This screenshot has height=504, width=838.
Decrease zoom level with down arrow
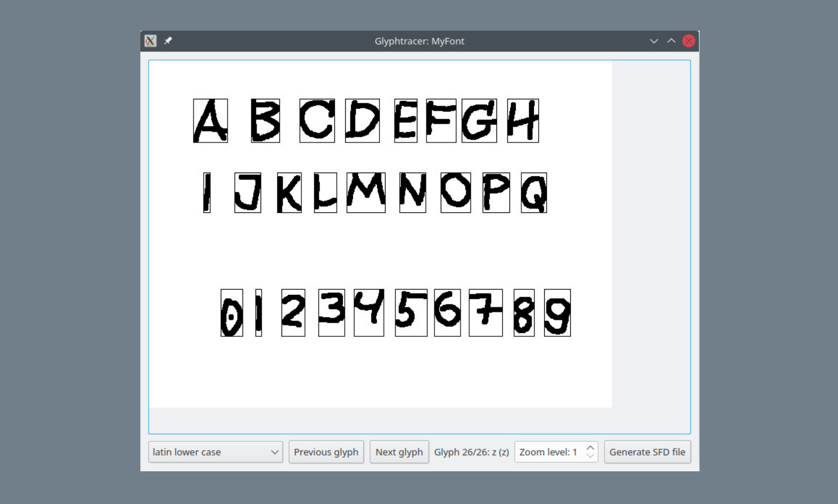tap(590, 456)
